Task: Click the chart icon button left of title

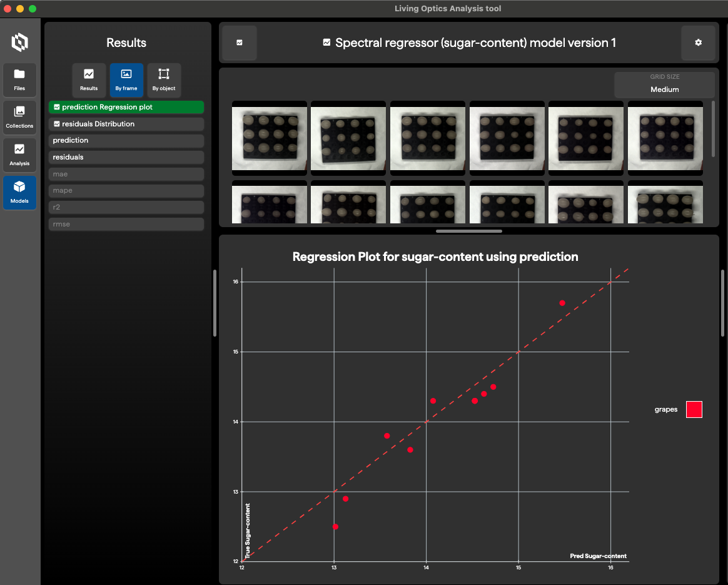Action: [x=240, y=43]
